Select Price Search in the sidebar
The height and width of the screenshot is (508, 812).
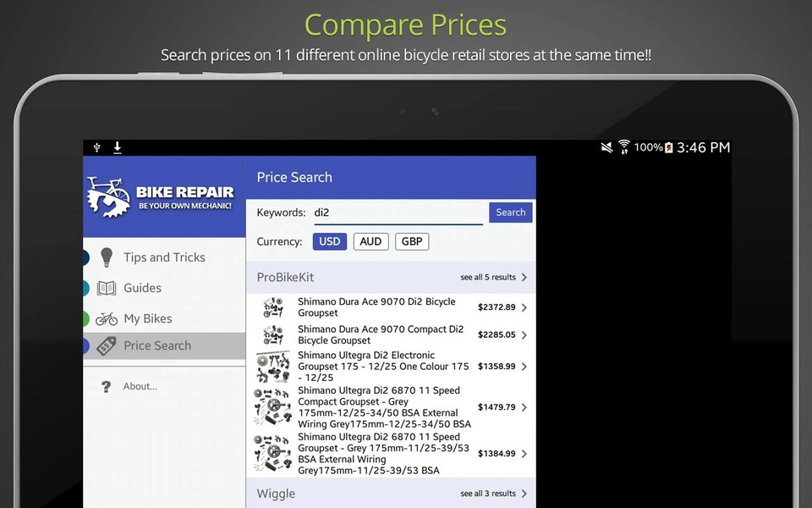pyautogui.click(x=164, y=345)
